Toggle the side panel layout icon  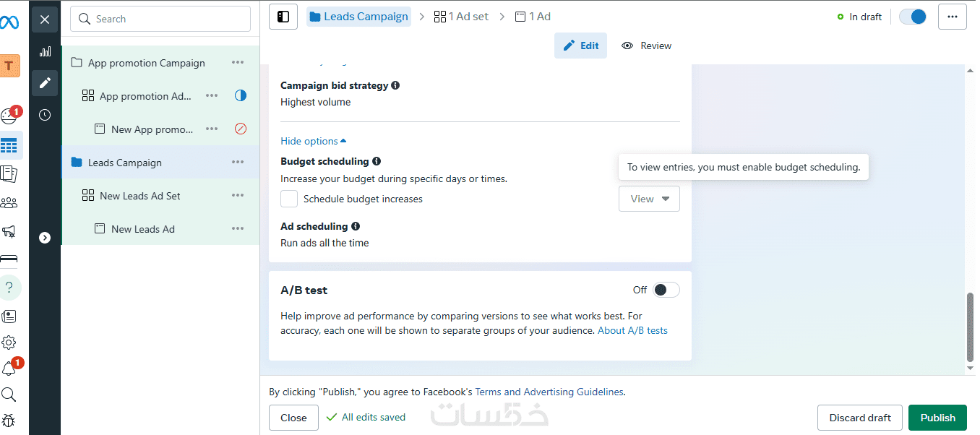pyautogui.click(x=283, y=17)
